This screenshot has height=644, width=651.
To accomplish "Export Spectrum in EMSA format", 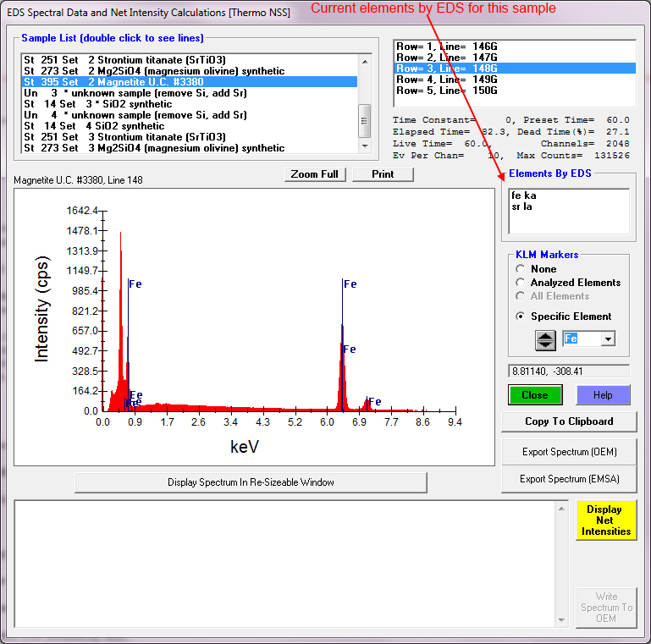I will pos(569,479).
